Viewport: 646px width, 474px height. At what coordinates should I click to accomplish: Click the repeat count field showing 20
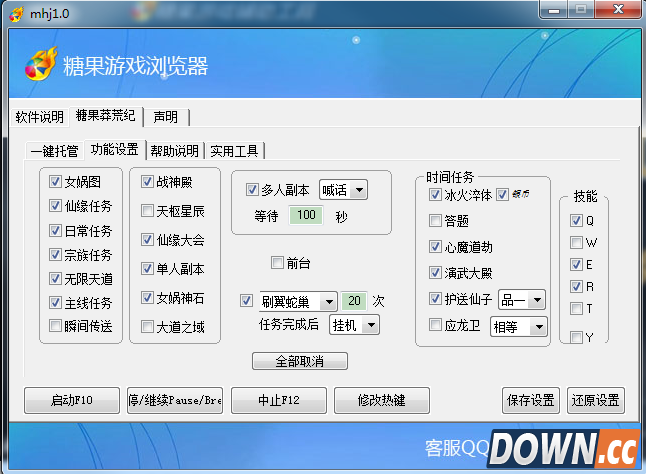click(354, 301)
